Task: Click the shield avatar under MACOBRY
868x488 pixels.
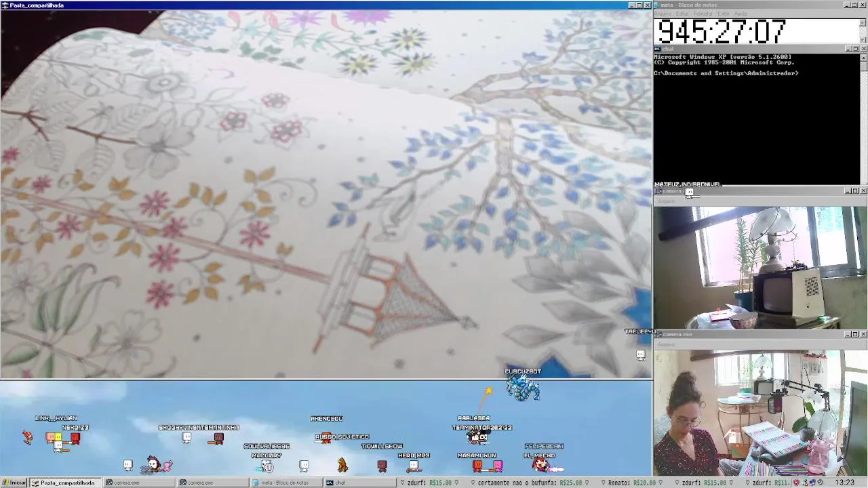Action: 267,466
